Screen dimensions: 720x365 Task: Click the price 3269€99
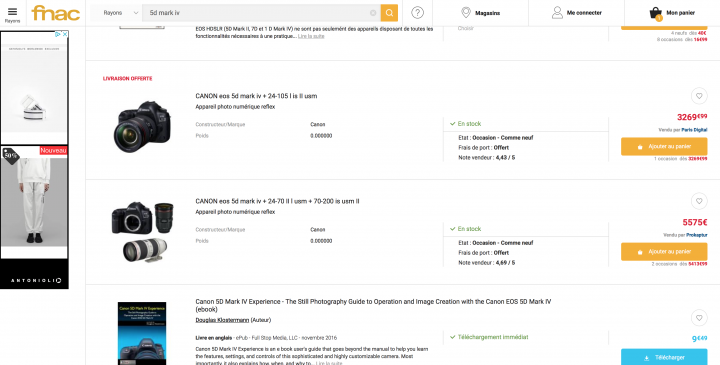click(692, 117)
